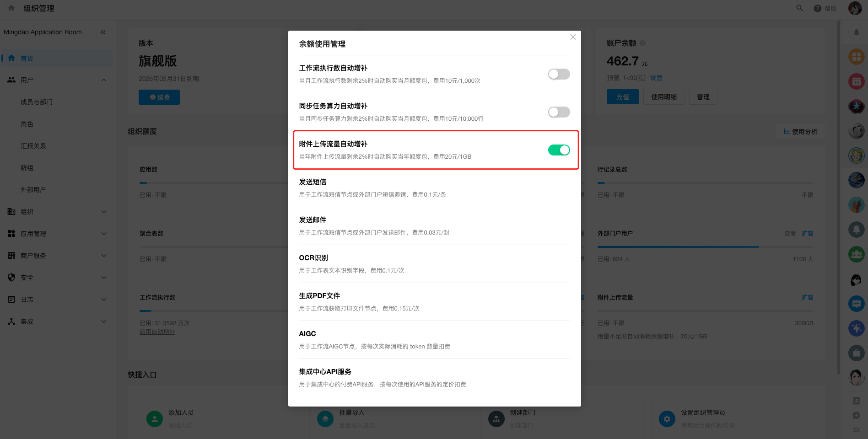Viewport: 868px width, 439px height.
Task: Open 成员与部门 page
Action: coord(37,102)
